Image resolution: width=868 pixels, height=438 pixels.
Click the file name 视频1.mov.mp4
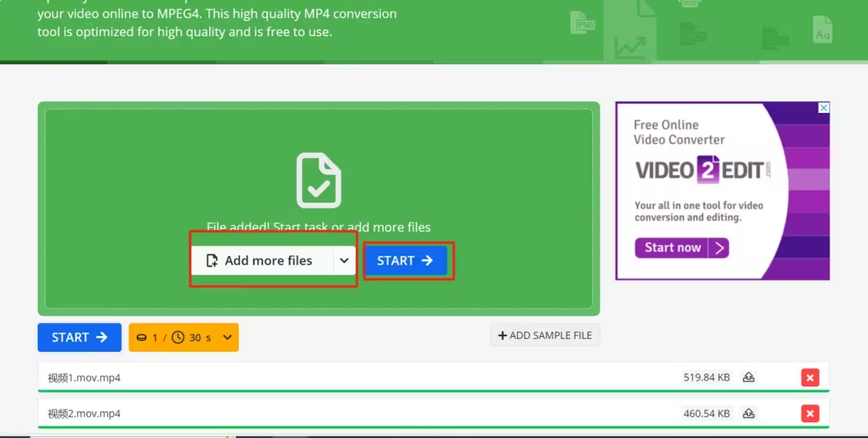click(x=84, y=378)
